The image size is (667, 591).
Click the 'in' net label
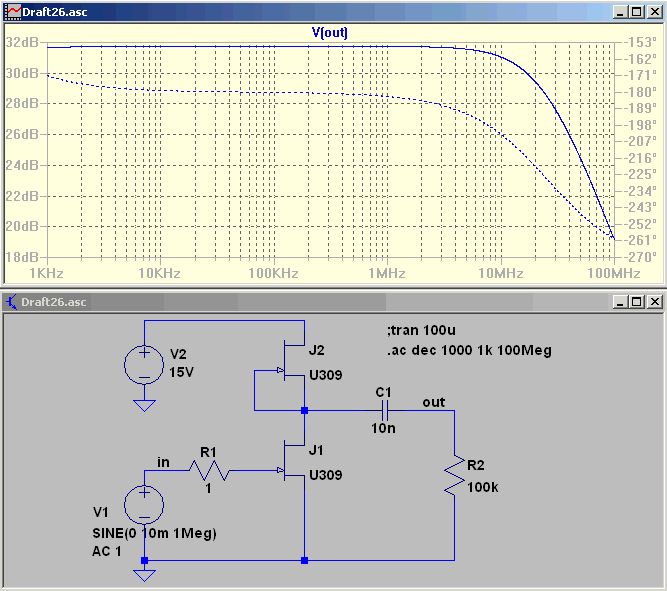[163, 462]
